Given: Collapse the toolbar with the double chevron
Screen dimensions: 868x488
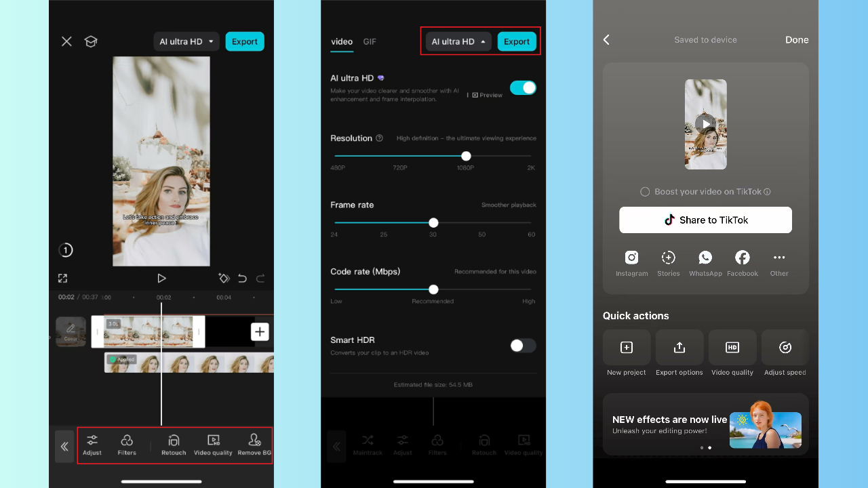Looking at the screenshot, I should (x=64, y=447).
